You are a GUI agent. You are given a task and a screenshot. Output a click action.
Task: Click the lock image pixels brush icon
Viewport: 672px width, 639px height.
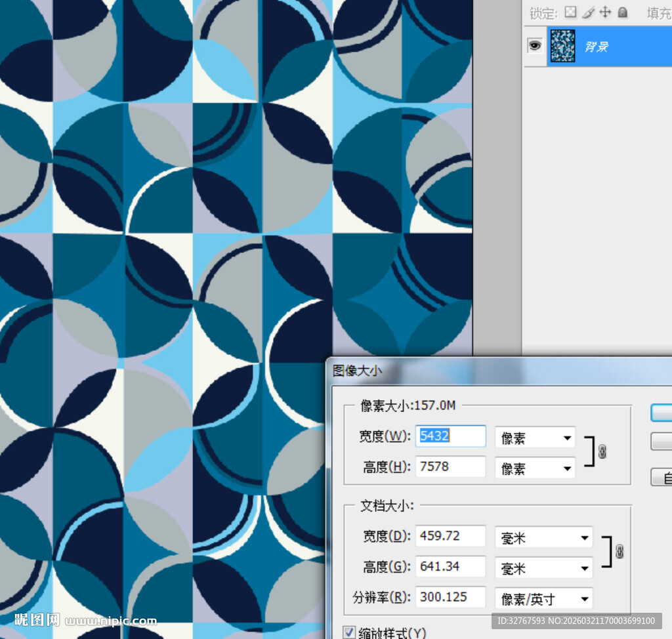[x=588, y=12]
